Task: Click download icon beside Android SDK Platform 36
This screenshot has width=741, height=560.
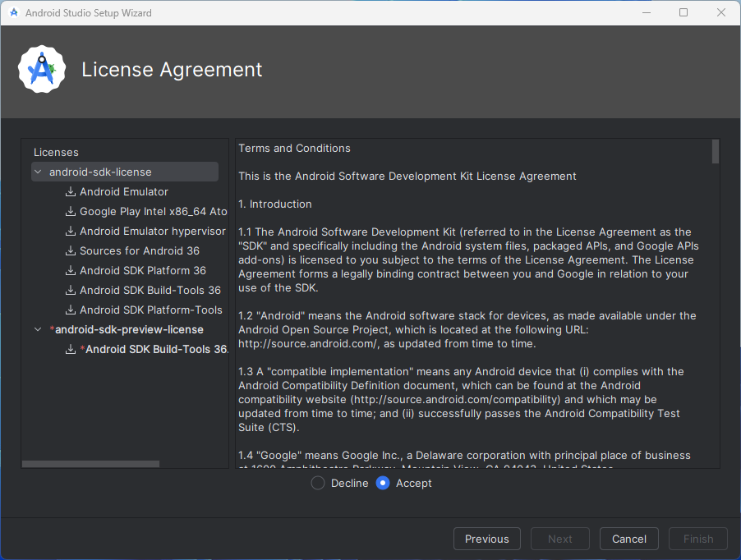Action: (71, 271)
